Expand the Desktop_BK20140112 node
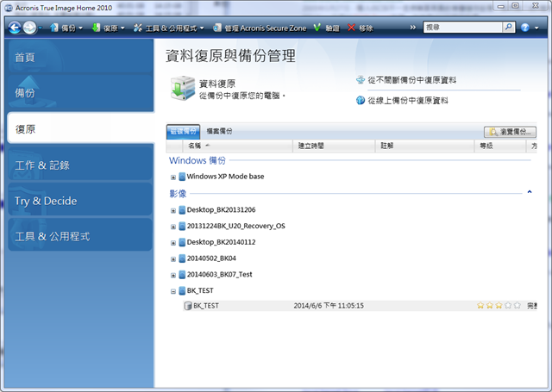552x392 pixels. 173,243
